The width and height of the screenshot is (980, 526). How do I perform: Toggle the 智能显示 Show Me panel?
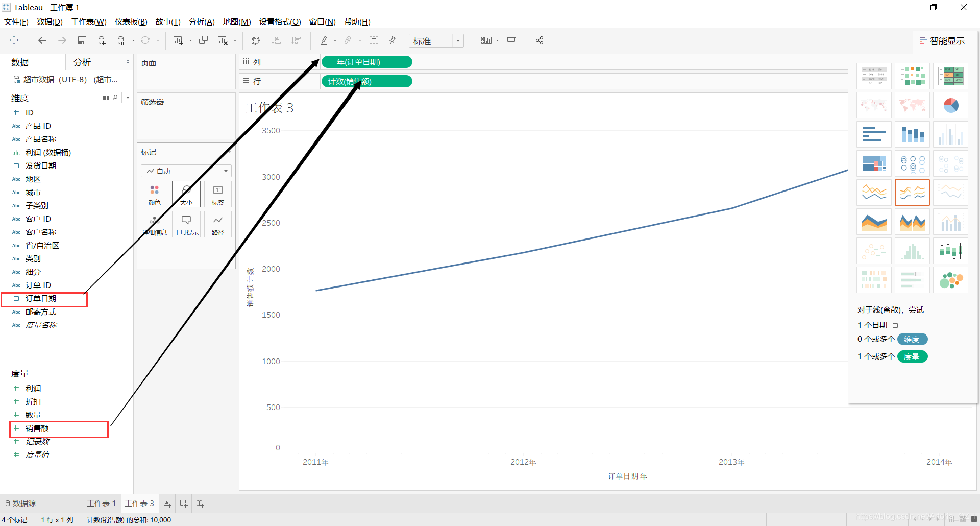pos(942,41)
